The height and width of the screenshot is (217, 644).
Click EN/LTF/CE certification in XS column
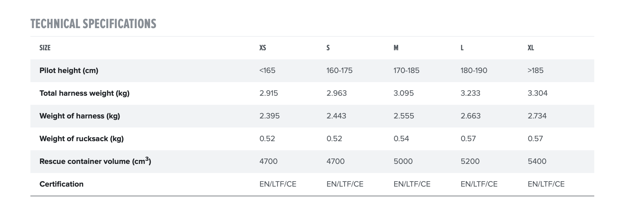(x=278, y=184)
